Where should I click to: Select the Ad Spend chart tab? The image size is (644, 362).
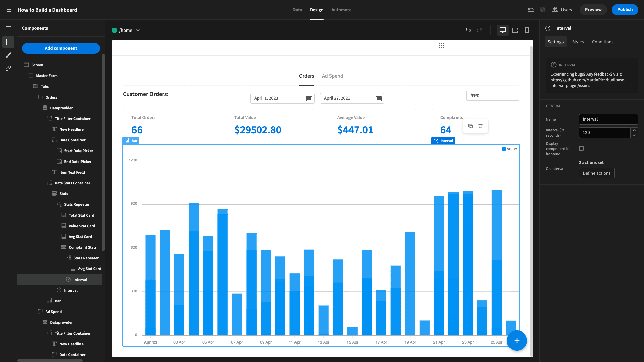pyautogui.click(x=332, y=76)
